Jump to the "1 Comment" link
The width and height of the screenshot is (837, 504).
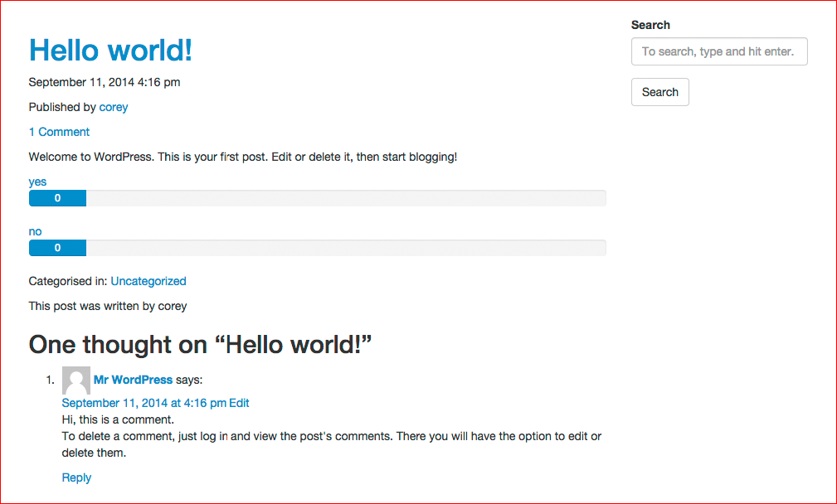click(x=59, y=132)
